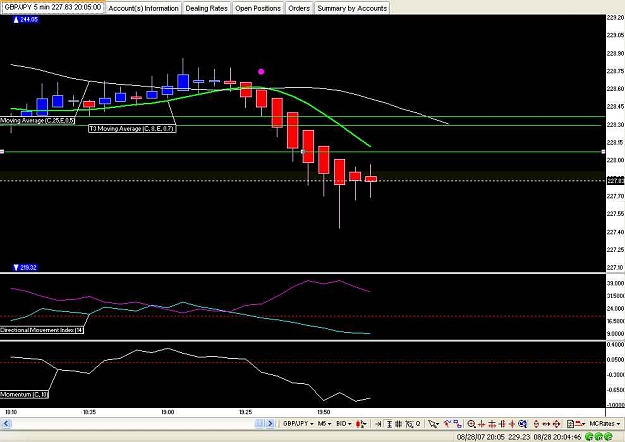This screenshot has width=625, height=442.
Task: Click the horizontal stretch arrows icon
Action: pos(546,424)
